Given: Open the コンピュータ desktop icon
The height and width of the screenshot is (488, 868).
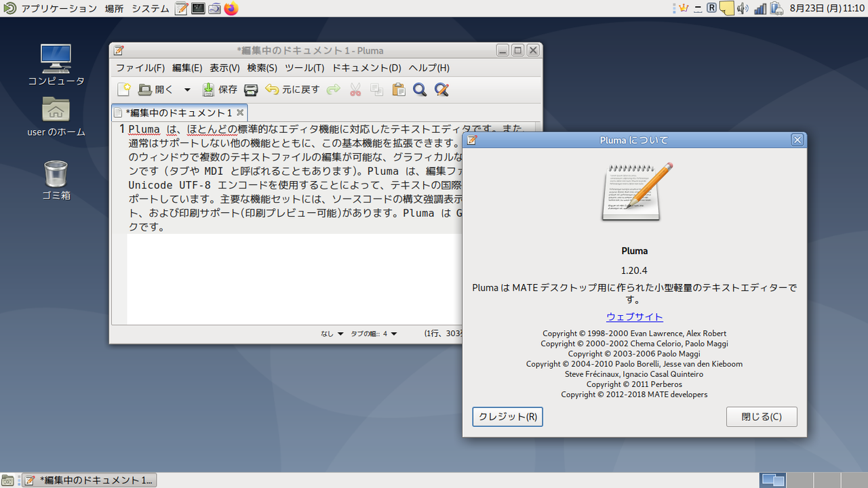Looking at the screenshot, I should coord(56,65).
